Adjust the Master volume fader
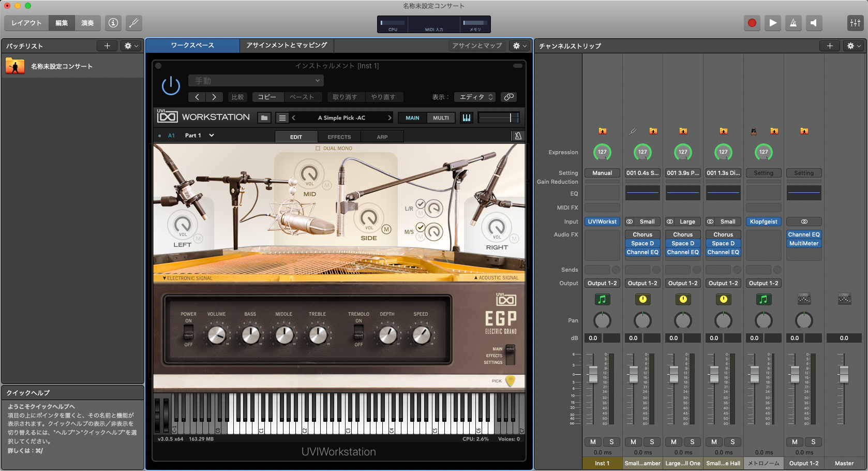The image size is (868, 471). [x=844, y=374]
